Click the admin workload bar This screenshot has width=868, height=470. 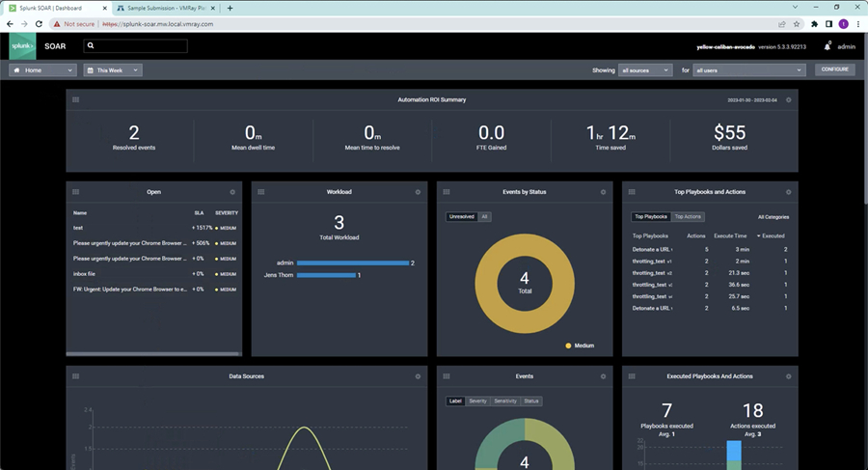click(x=353, y=263)
